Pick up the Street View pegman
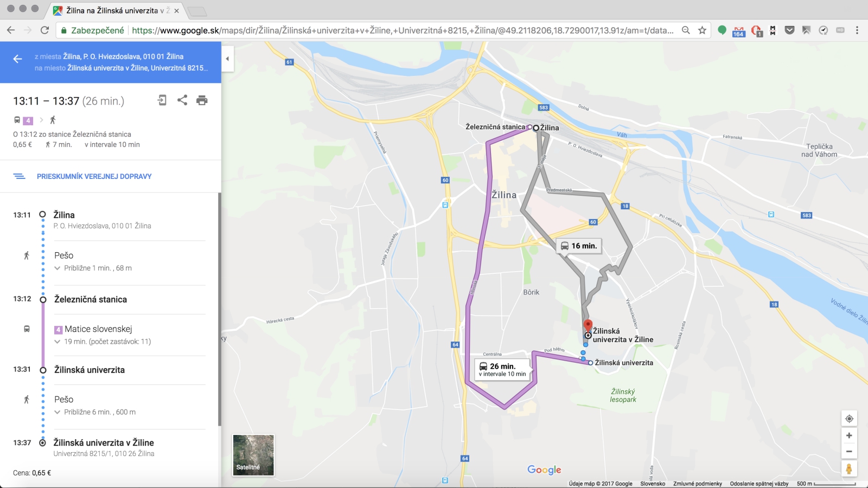The width and height of the screenshot is (868, 488). pyautogui.click(x=849, y=469)
